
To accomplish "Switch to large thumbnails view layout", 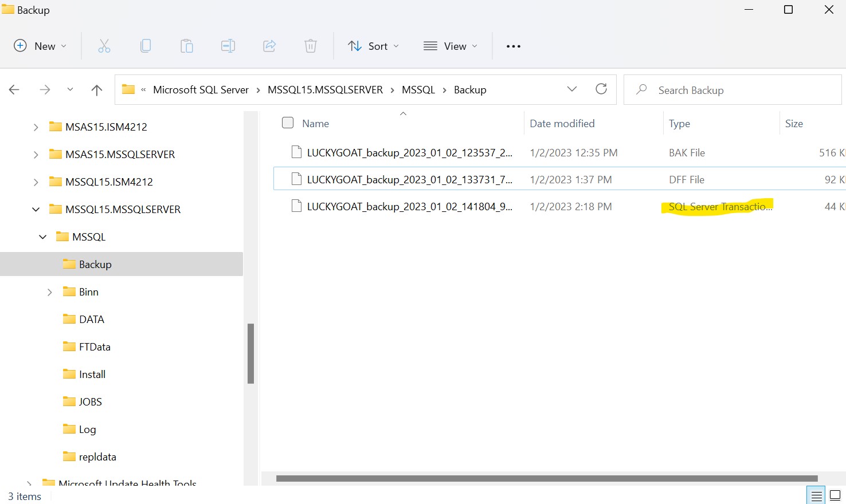I will (835, 496).
